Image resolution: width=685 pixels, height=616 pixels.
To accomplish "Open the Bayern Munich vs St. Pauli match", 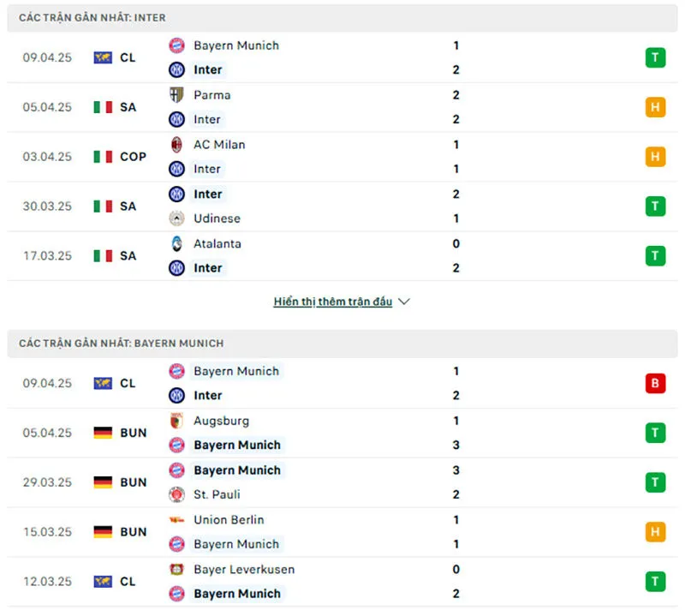I will pos(342,482).
